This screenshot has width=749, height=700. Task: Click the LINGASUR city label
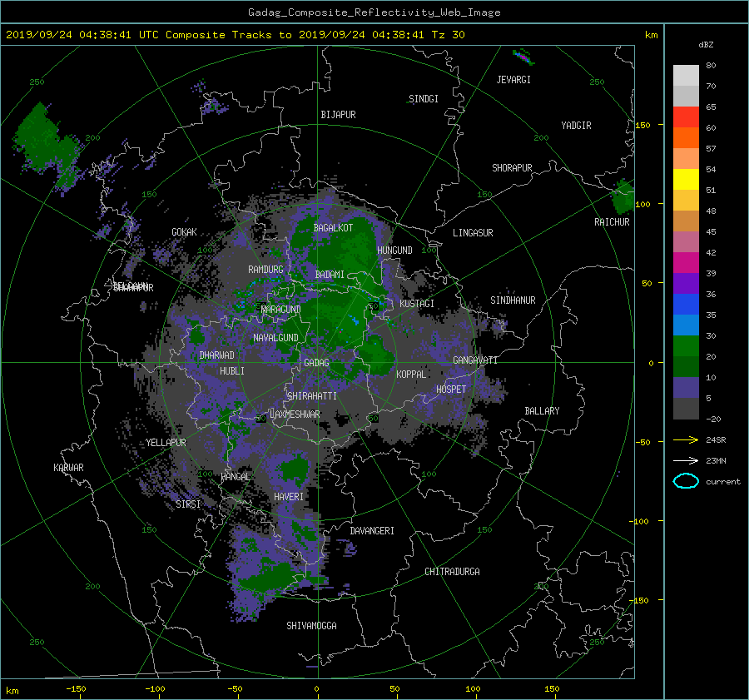473,233
